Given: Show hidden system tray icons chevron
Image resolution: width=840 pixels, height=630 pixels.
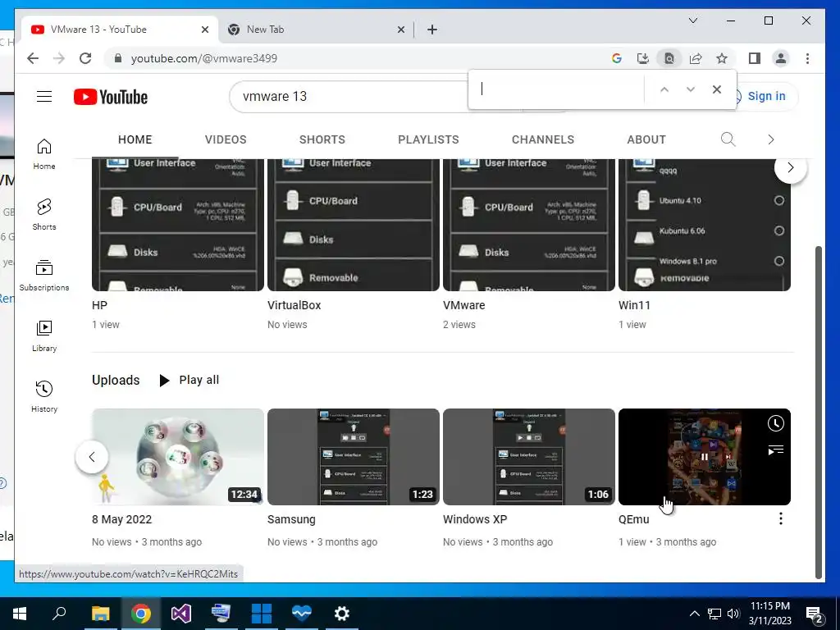Looking at the screenshot, I should coord(694,614).
